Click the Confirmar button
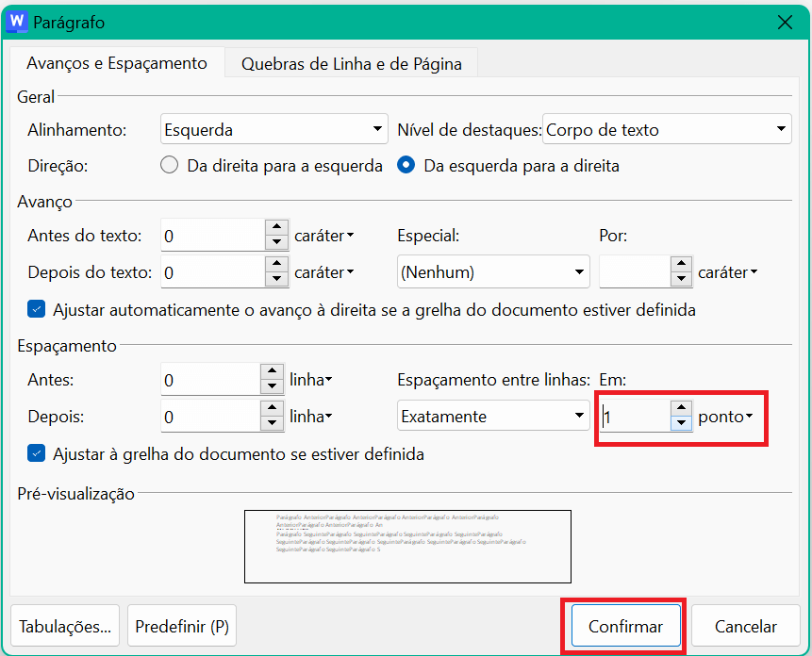This screenshot has height=656, width=812. tap(622, 626)
